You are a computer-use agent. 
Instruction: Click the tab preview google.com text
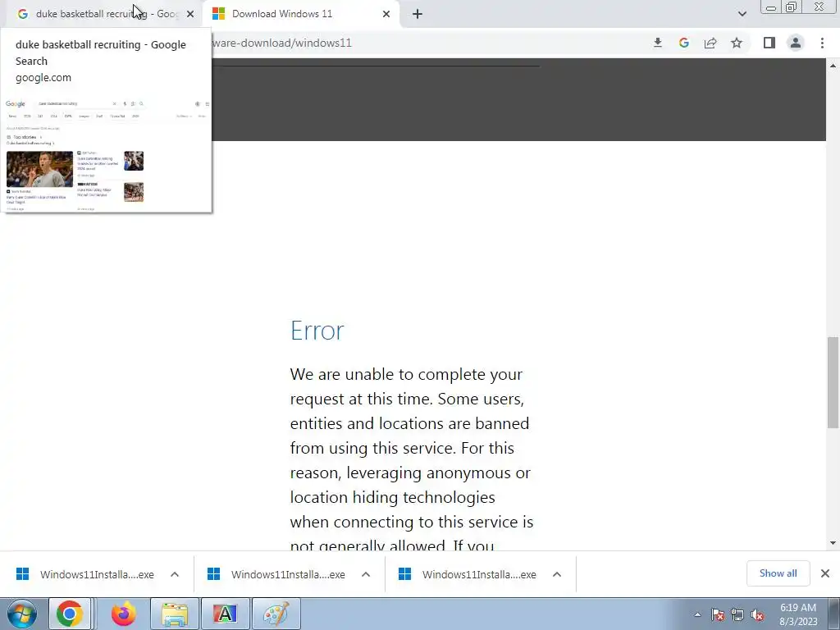point(43,78)
